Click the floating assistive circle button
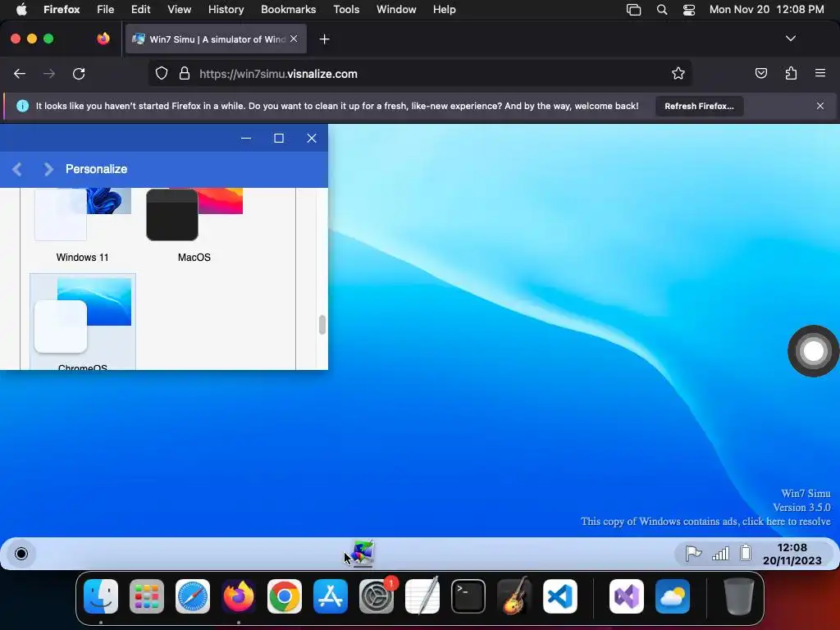Screen dimensions: 840x630 813,351
